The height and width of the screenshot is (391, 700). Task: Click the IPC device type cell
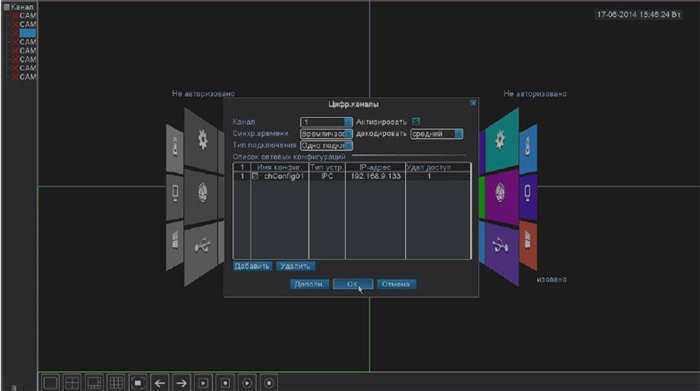pos(327,176)
